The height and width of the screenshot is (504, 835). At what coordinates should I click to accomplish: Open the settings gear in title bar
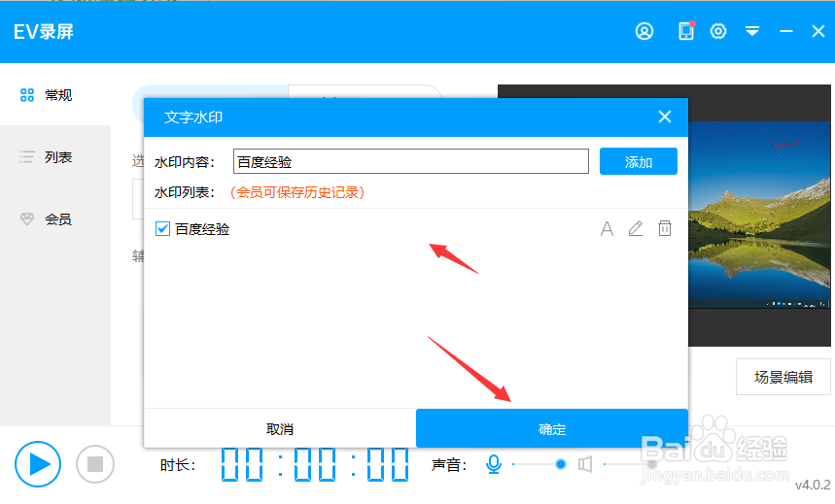718,31
